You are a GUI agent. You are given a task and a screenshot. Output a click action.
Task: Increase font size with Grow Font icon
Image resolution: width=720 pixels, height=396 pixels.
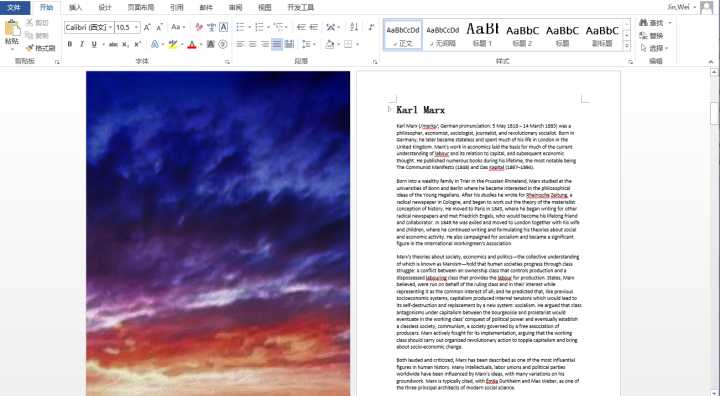[147, 27]
